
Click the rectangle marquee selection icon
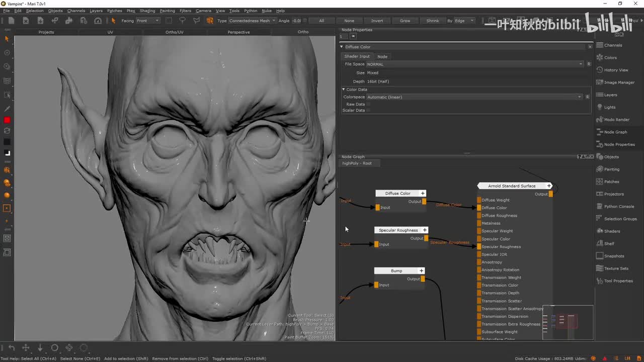[169, 21]
